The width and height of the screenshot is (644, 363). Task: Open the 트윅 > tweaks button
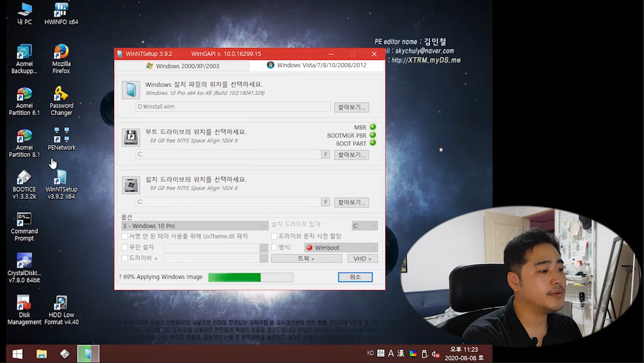pyautogui.click(x=306, y=259)
